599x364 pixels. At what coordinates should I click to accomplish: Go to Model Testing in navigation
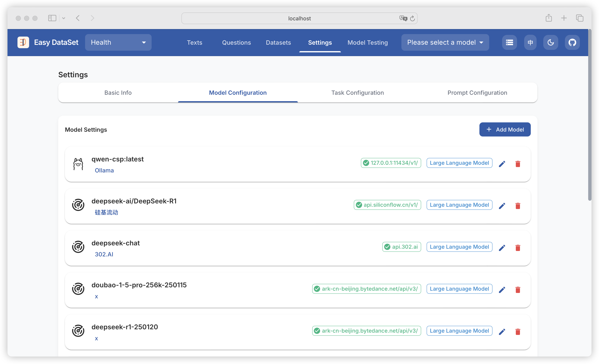(368, 43)
